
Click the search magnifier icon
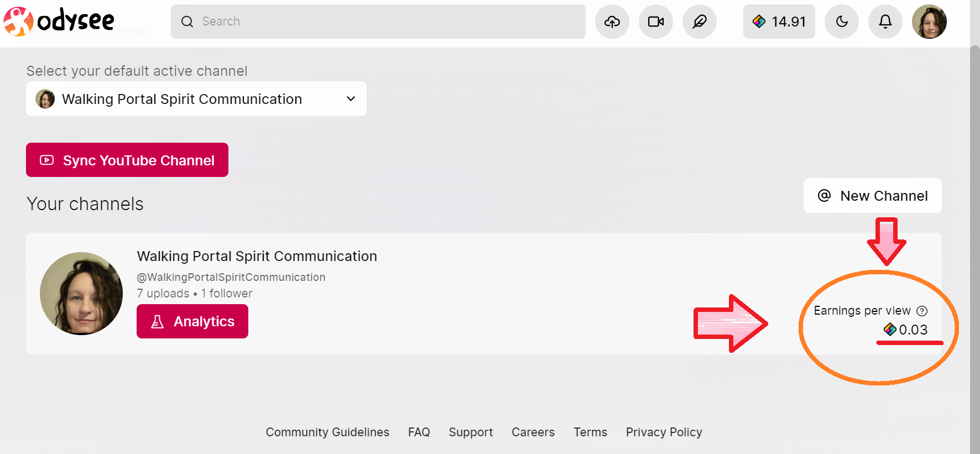point(187,22)
